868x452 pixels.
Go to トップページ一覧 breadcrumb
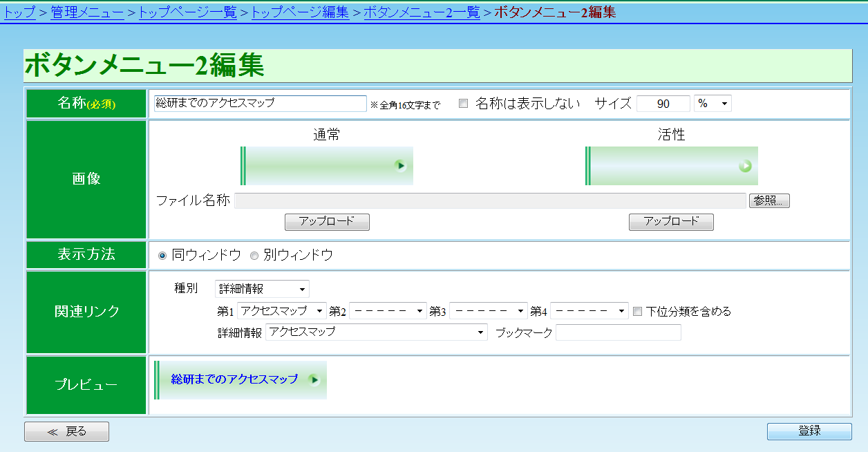pos(188,12)
